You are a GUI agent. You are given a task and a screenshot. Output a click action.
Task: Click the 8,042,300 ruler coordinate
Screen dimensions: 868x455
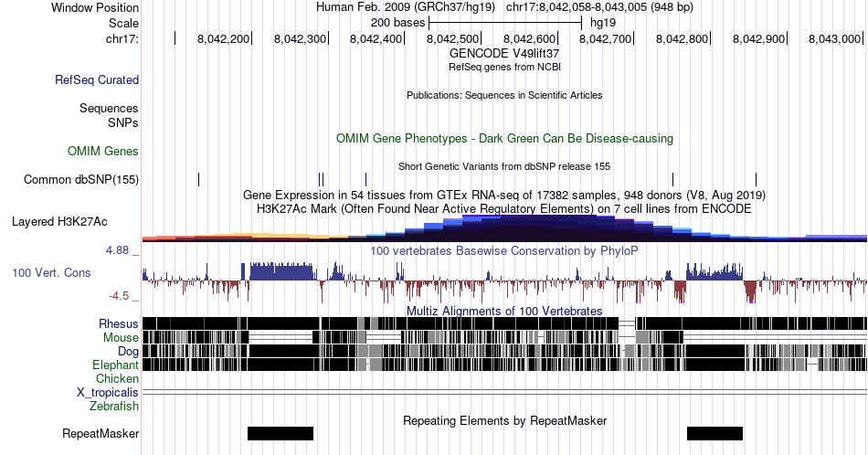coord(300,38)
